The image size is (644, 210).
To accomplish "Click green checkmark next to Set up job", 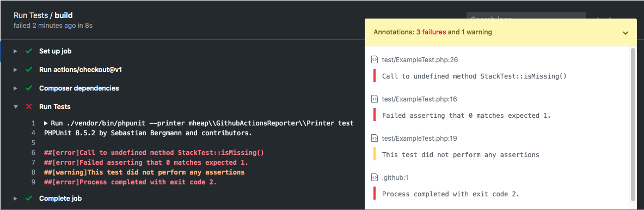I will (x=29, y=51).
